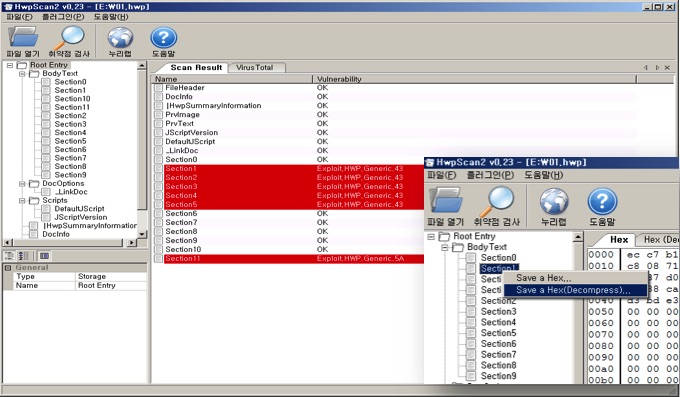680x397 pixels.
Task: Click overlay tree scrollbar up arrow
Action: click(578, 237)
